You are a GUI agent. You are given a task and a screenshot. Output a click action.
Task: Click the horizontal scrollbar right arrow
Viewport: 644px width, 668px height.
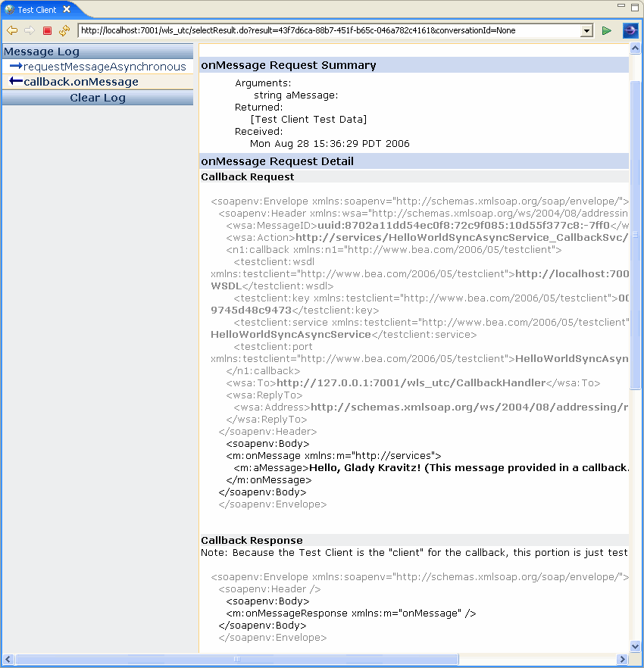622,659
